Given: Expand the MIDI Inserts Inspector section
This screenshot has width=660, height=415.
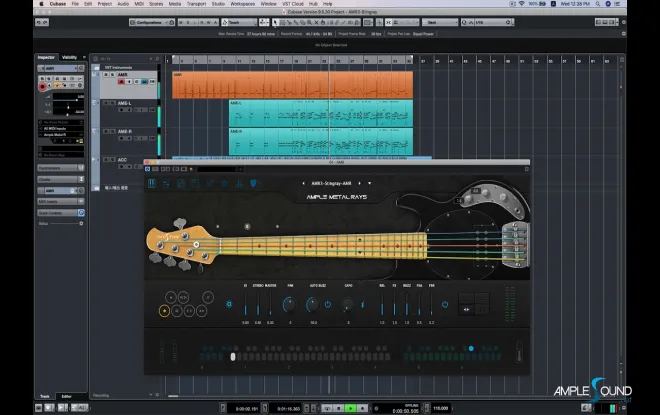Looking at the screenshot, I should (61, 202).
